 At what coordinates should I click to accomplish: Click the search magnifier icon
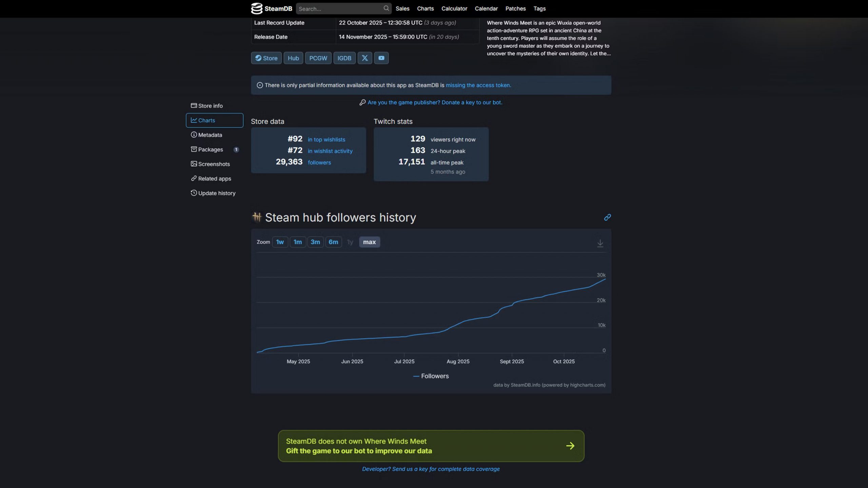coord(386,8)
